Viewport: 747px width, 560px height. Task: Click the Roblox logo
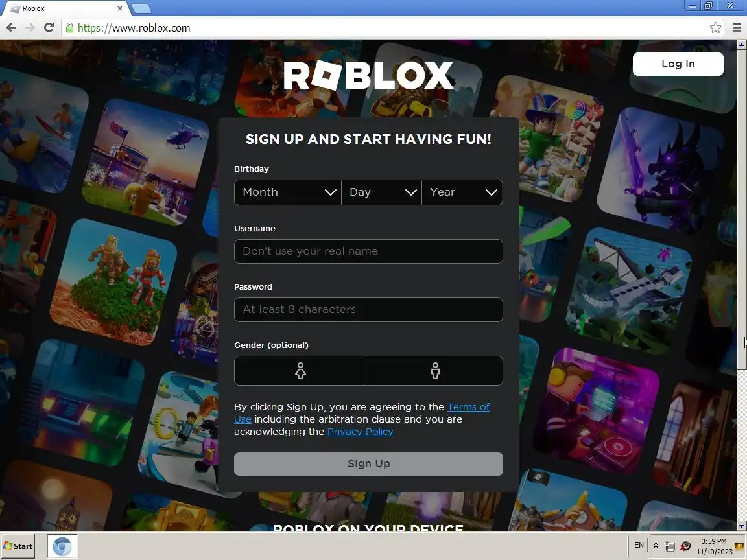(x=368, y=75)
